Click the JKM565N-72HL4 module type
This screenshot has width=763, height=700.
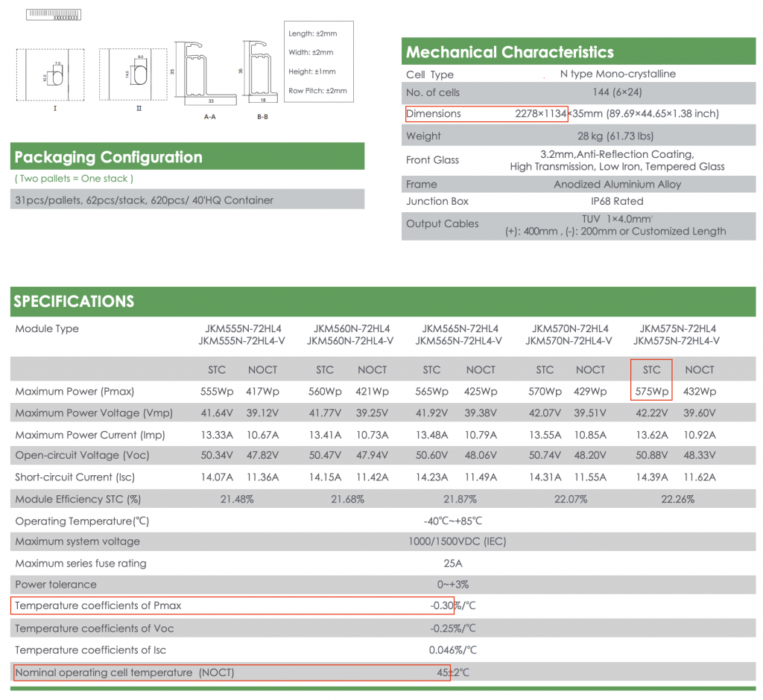tap(460, 329)
